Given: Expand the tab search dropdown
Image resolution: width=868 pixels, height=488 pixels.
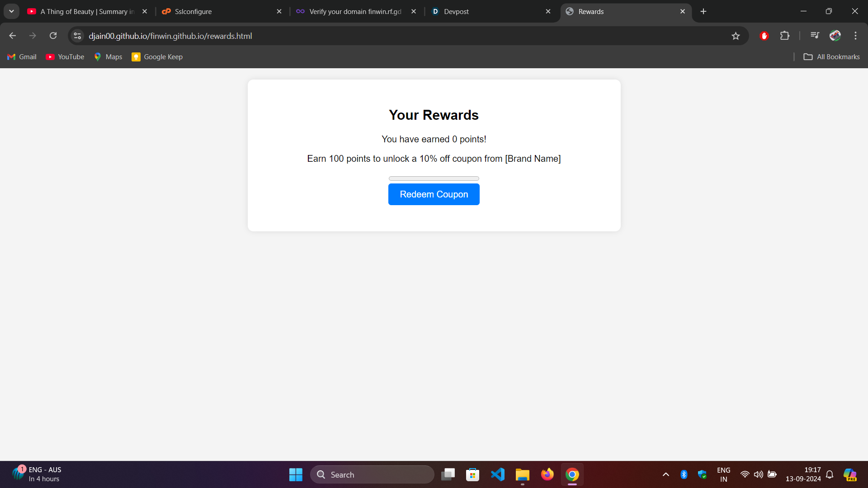Looking at the screenshot, I should tap(11, 11).
